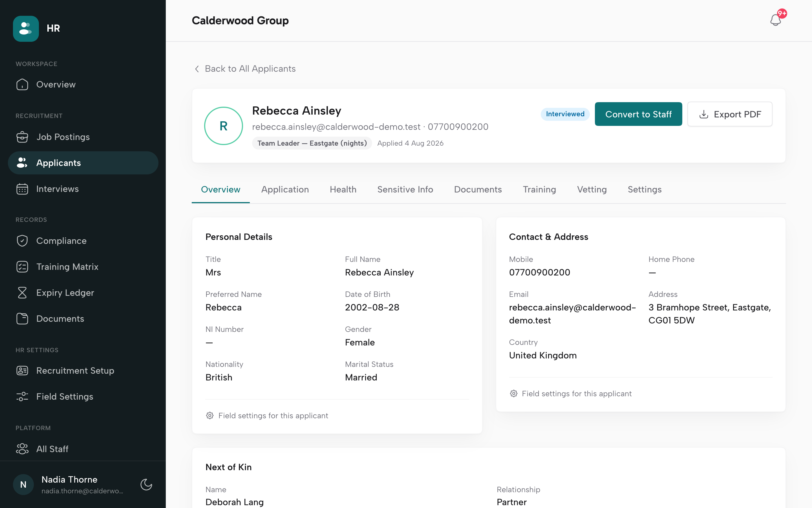This screenshot has height=508, width=812.
Task: Click the Interviewed status badge
Action: [x=565, y=114]
